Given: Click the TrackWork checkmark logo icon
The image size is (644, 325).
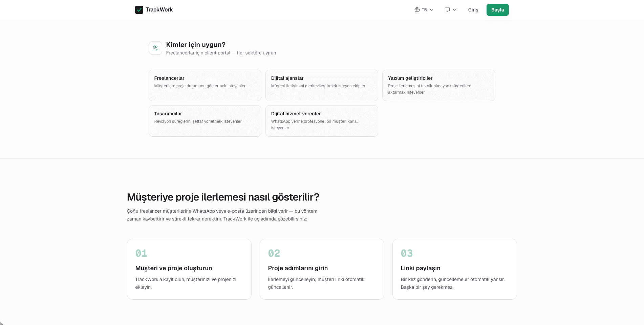Looking at the screenshot, I should click(x=139, y=10).
